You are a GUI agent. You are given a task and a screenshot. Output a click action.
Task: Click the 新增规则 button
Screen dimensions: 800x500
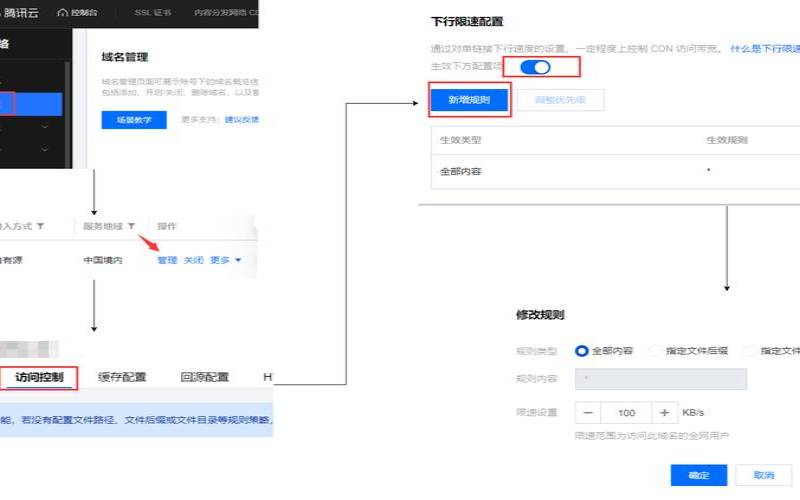tap(469, 100)
